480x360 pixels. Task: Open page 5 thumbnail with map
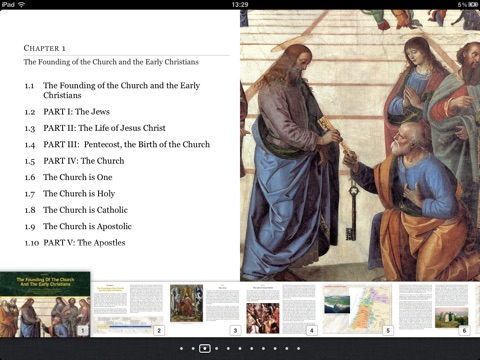(x=357, y=309)
